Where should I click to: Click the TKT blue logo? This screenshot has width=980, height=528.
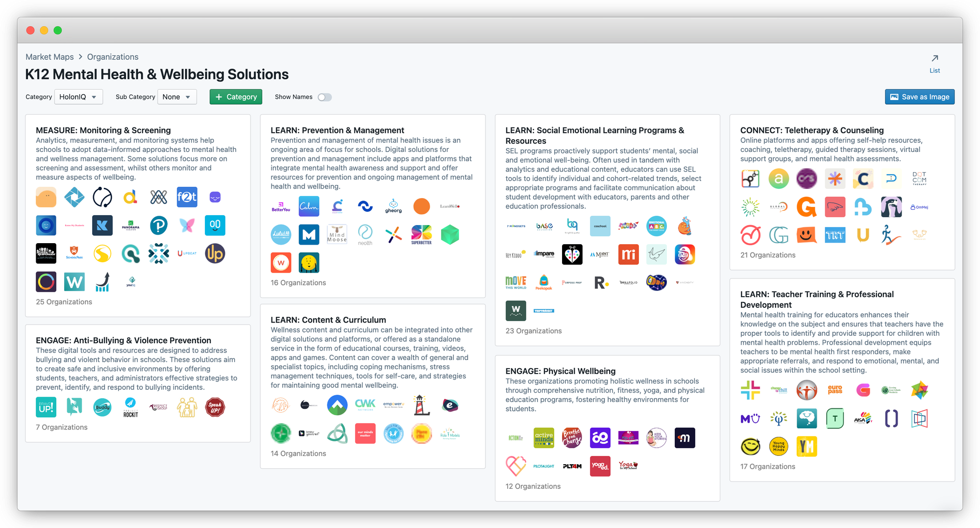[x=835, y=235]
